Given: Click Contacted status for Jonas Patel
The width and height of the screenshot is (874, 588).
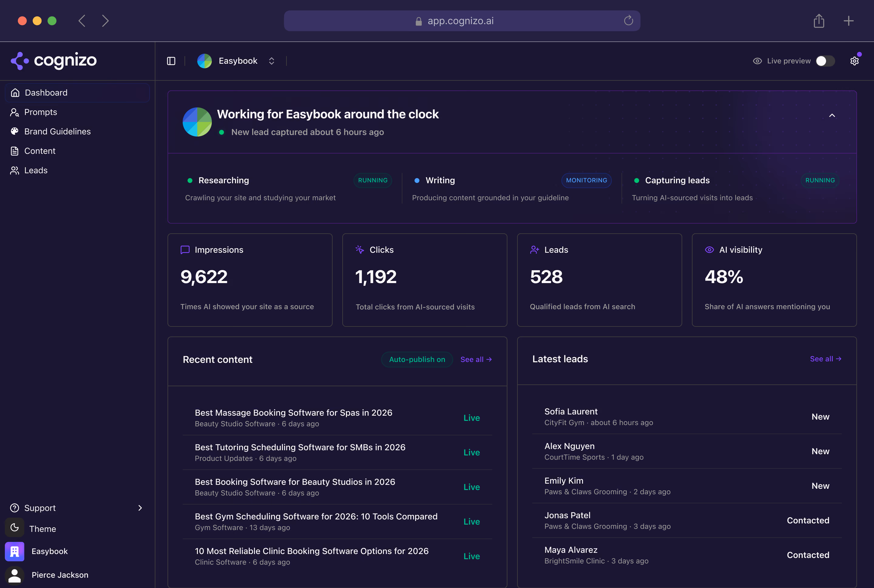Looking at the screenshot, I should click(808, 521).
